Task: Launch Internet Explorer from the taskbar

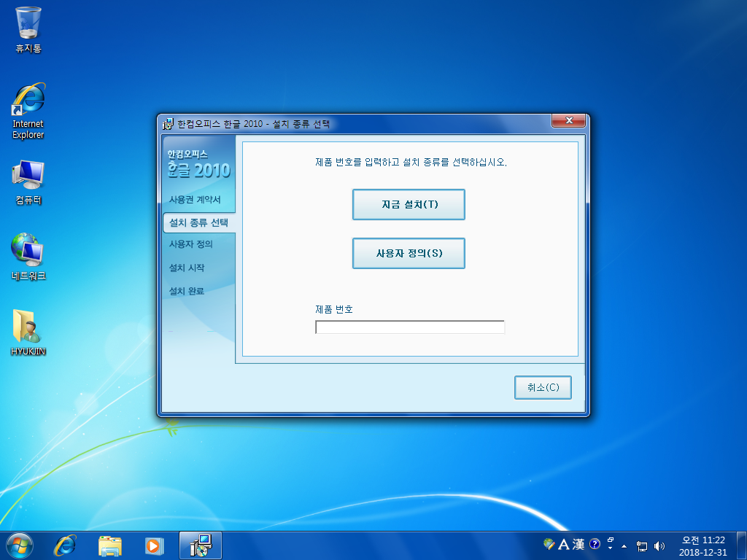Action: (x=65, y=545)
